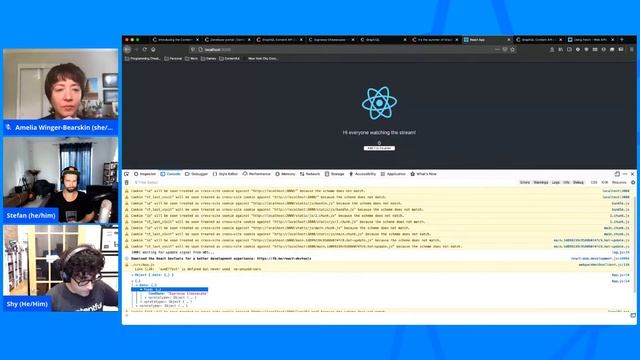Image resolution: width=640 pixels, height=360 pixels.
Task: Open the Debugger devtools tab
Action: coord(196,174)
